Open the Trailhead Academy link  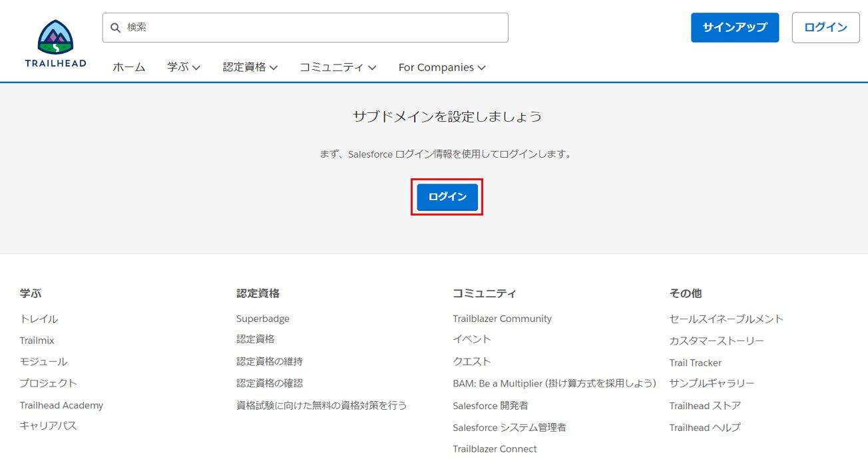61,405
